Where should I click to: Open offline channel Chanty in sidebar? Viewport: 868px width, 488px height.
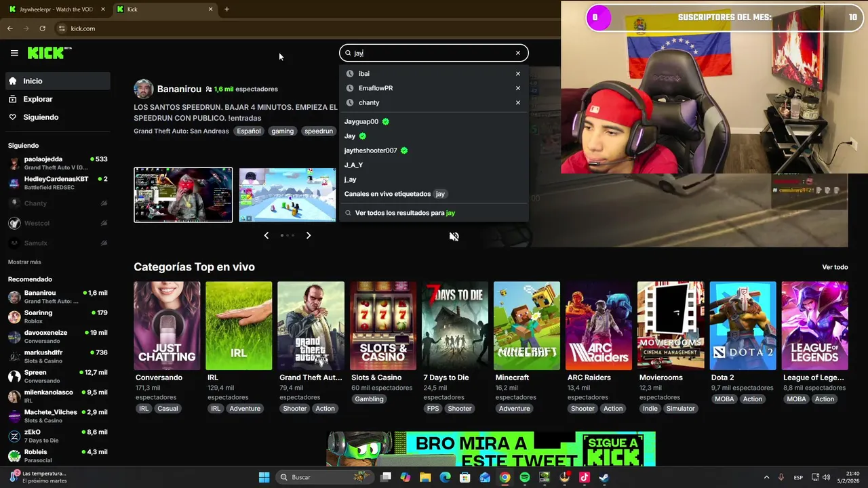(58, 203)
